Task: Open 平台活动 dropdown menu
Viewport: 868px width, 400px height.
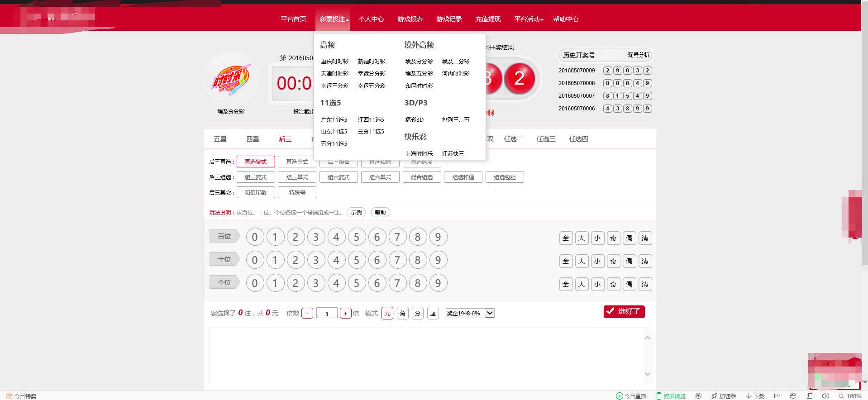Action: tap(529, 19)
